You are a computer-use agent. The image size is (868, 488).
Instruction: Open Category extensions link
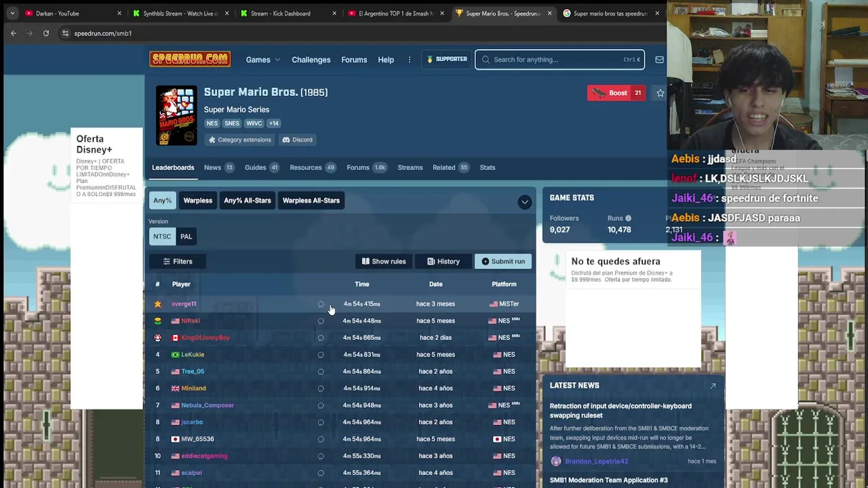pyautogui.click(x=240, y=140)
